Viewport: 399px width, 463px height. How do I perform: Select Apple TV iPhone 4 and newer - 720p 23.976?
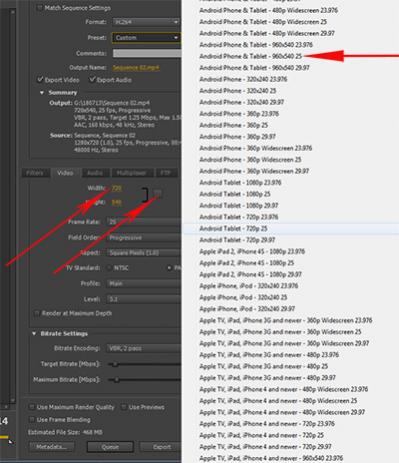(x=267, y=424)
